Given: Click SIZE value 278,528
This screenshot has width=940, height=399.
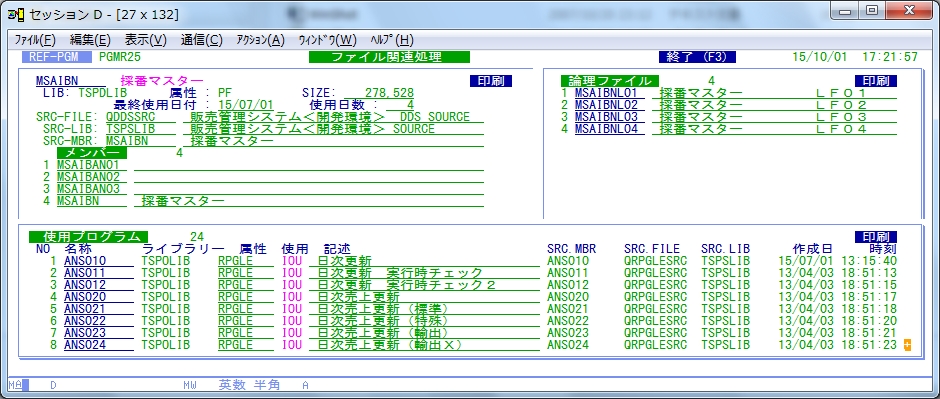Looking at the screenshot, I should [388, 93].
